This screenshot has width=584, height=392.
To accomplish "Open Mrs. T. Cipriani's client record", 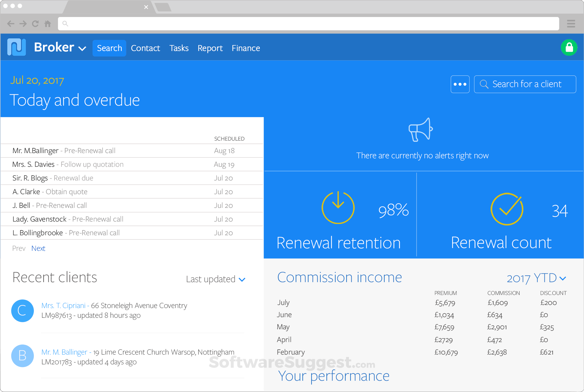I will coord(63,305).
